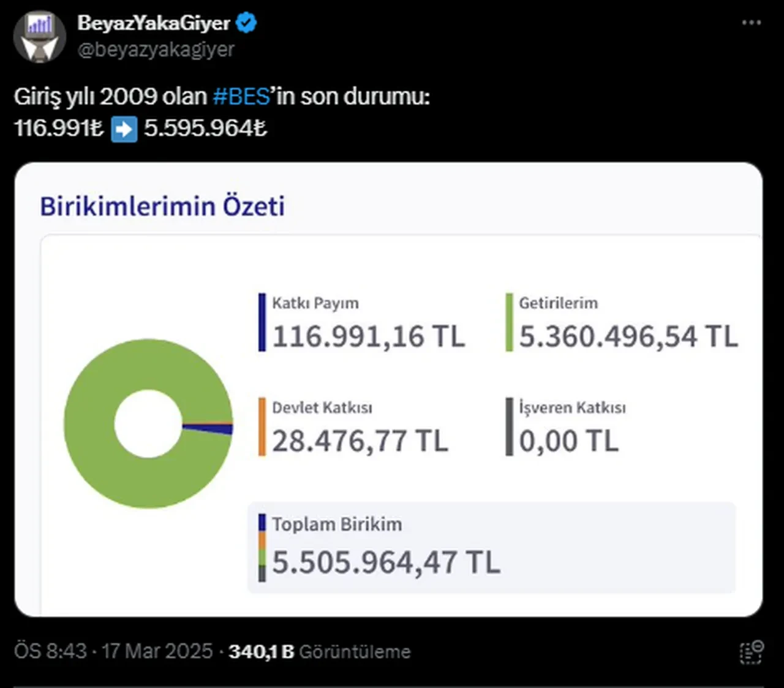Toggle the multicolor bar next to Toplam Birikim
The height and width of the screenshot is (688, 784).
(262, 548)
